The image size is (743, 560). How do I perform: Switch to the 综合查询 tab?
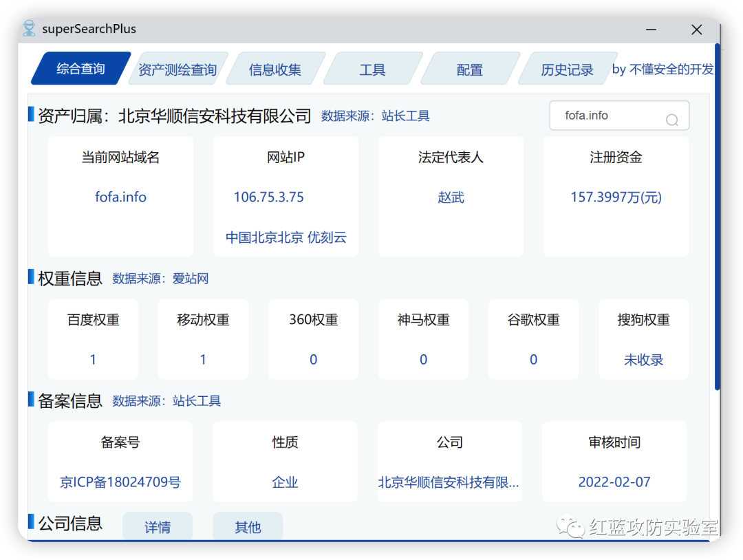tap(80, 69)
